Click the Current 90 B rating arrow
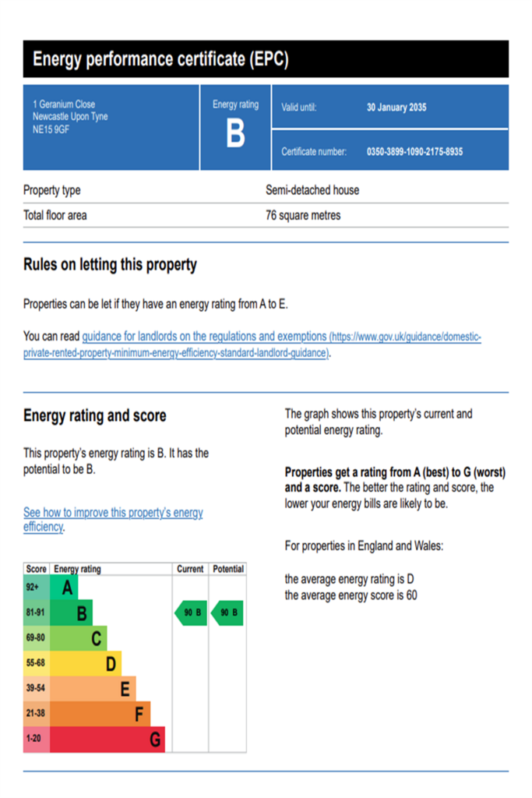 191,613
